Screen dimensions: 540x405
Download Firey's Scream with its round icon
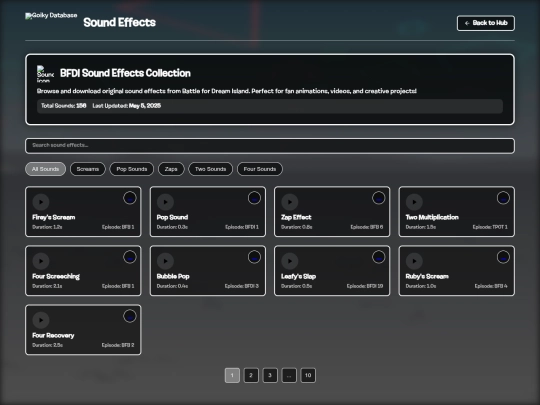[x=130, y=198]
